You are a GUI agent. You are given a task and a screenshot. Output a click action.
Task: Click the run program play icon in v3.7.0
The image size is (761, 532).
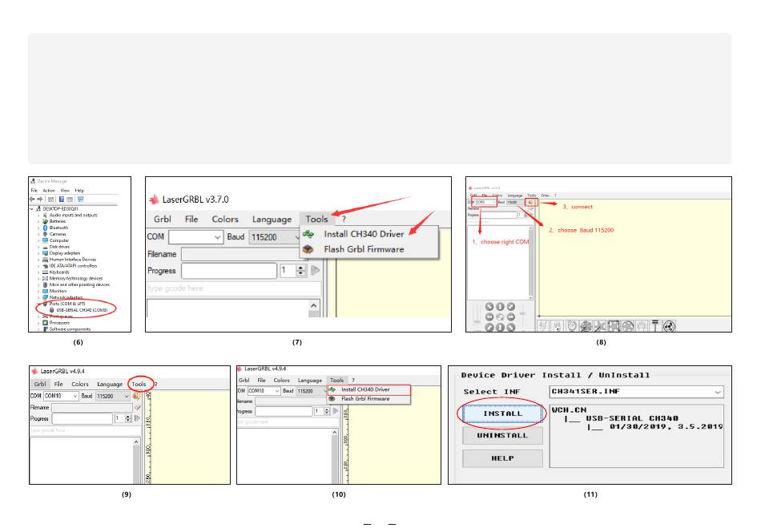(x=315, y=271)
